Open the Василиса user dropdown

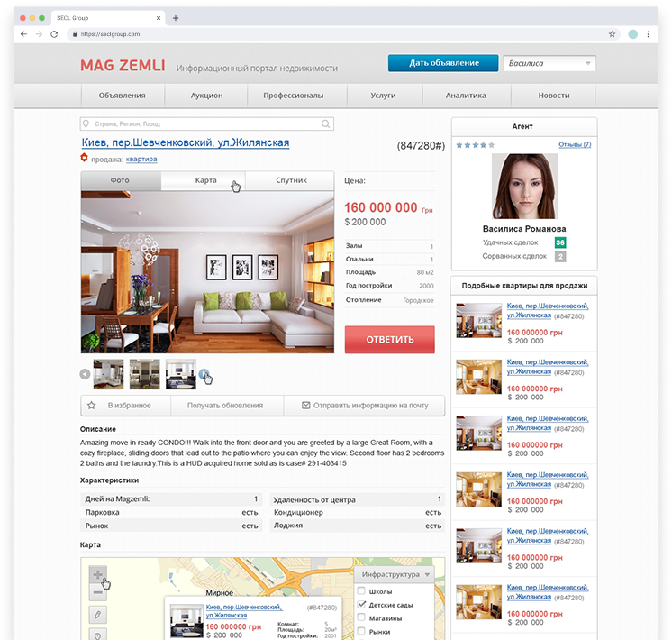[x=549, y=63]
